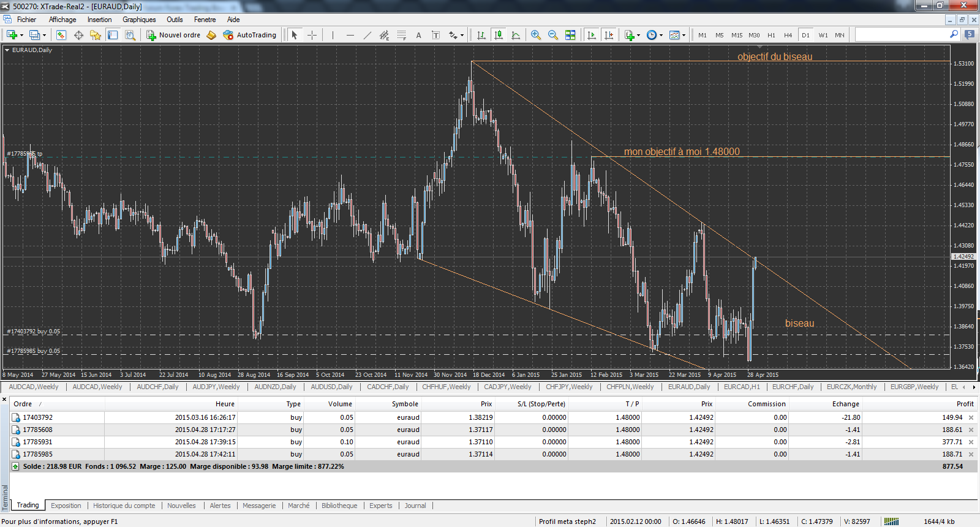Image resolution: width=980 pixels, height=527 pixels.
Task: Select the H4 timeframe button
Action: pos(788,35)
